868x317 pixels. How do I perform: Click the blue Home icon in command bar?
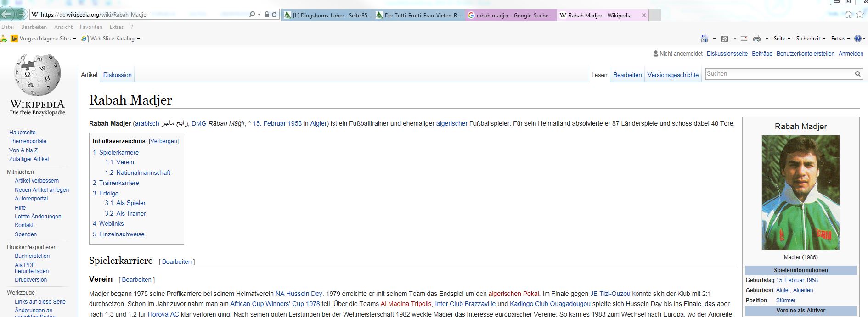coord(705,39)
